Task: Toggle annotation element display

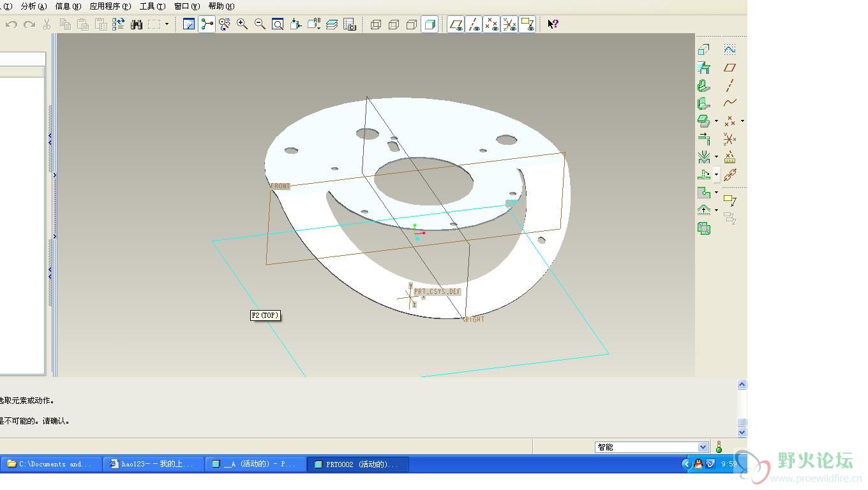Action: 527,24
